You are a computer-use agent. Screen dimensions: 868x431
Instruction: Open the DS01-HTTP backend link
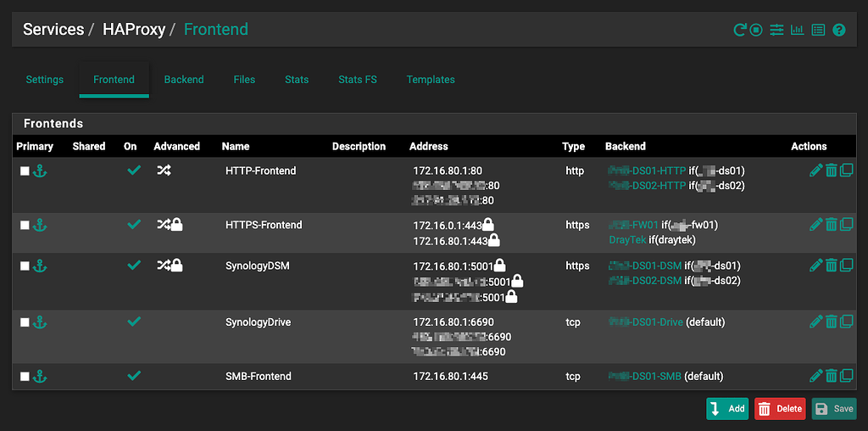[647, 171]
